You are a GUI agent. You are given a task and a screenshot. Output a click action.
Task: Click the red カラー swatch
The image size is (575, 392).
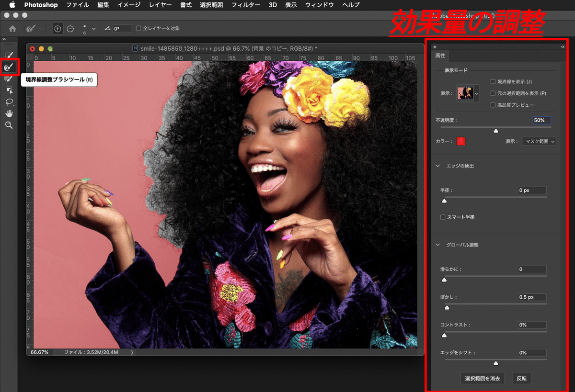click(461, 142)
